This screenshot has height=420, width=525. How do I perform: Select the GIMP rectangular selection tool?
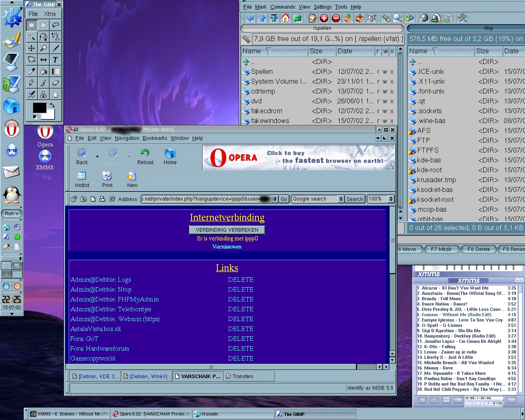tap(32, 25)
